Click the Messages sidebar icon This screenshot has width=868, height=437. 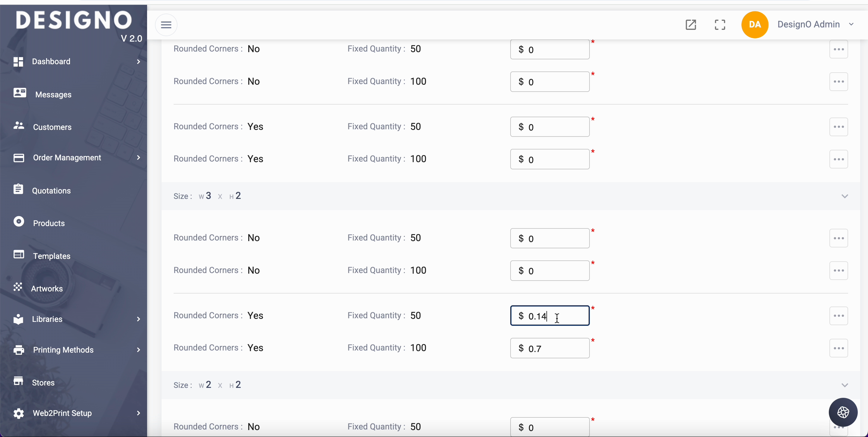[20, 93]
